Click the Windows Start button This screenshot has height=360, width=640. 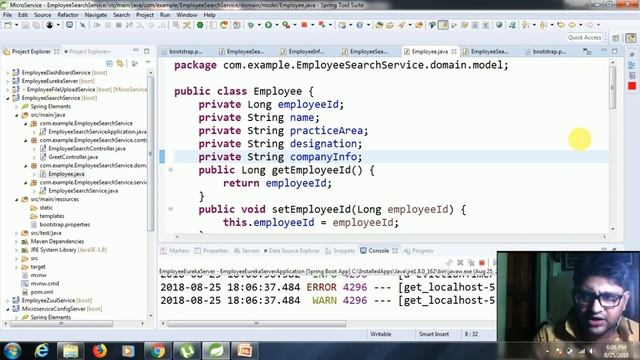[12, 351]
